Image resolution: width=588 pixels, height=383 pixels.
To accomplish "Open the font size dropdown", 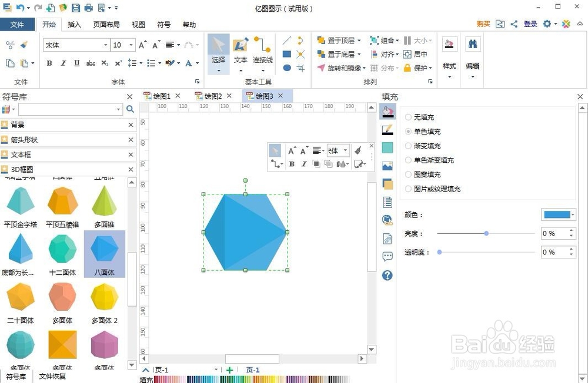I will point(131,45).
